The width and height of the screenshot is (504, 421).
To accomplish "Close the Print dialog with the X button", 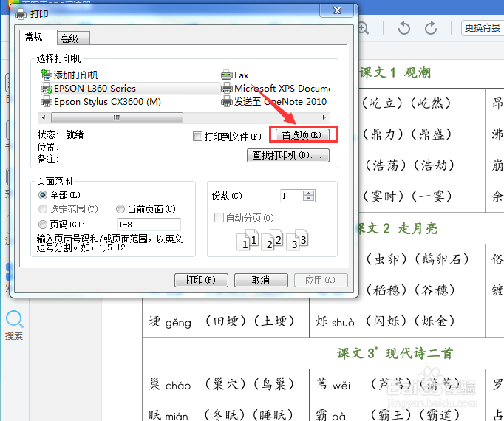I will point(337,10).
